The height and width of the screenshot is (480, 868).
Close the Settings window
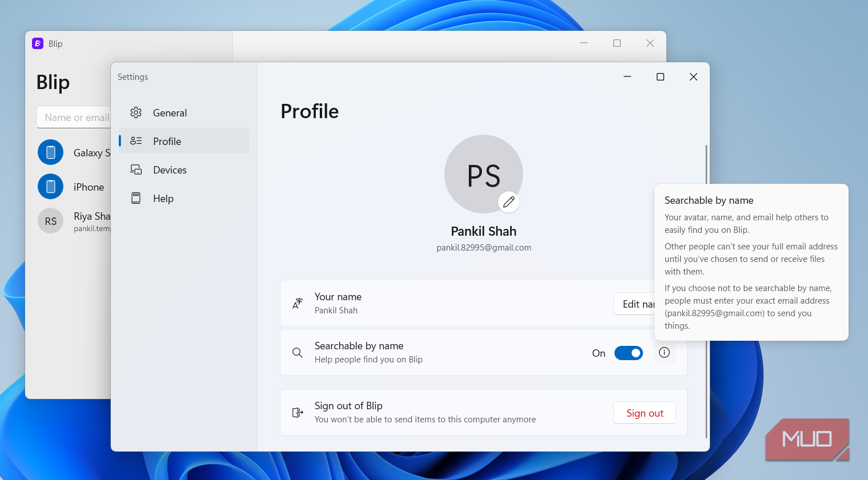(693, 76)
